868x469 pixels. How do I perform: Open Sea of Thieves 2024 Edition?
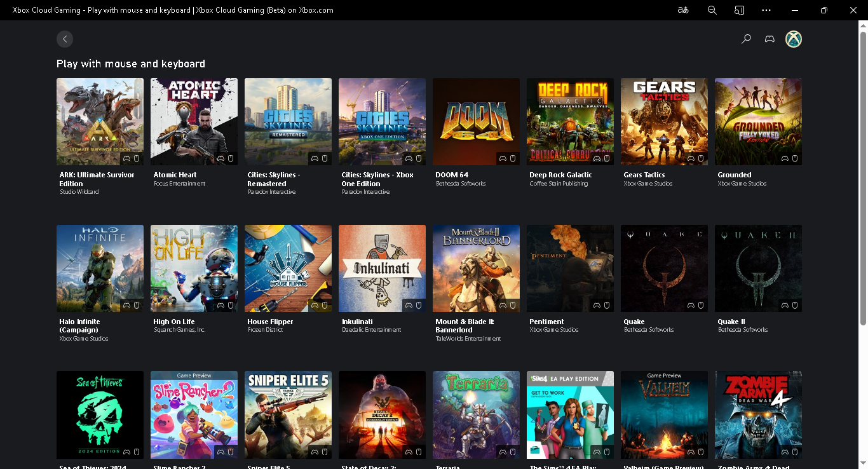[x=100, y=415]
